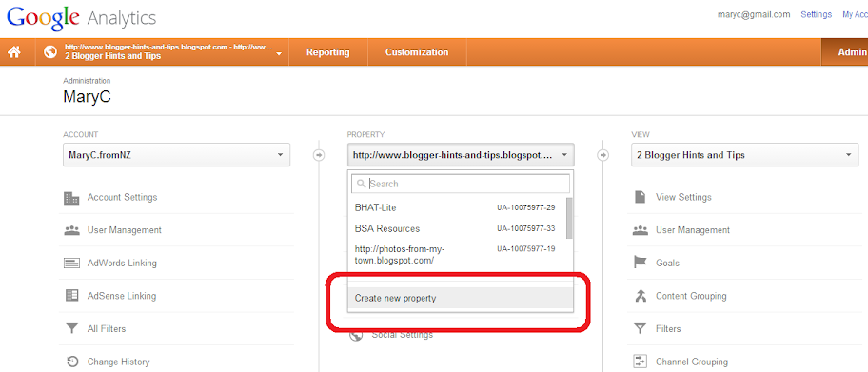Click Create new property
Viewport: 868px width, 372px height.
460,298
